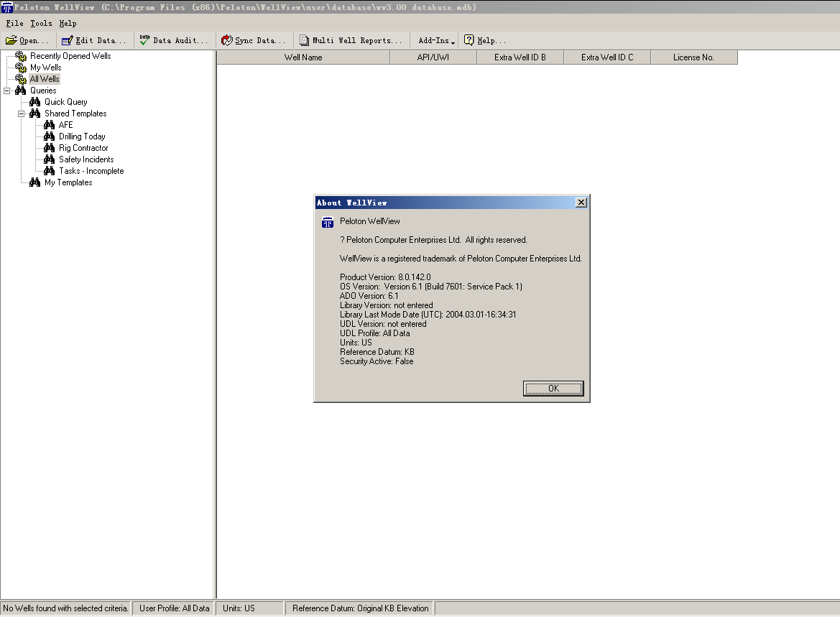
Task: Click the Quick Query binoculars icon
Action: pyautogui.click(x=34, y=102)
